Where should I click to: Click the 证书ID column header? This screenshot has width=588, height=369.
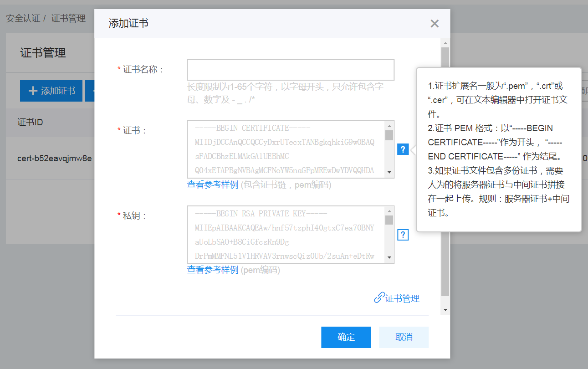tap(30, 123)
